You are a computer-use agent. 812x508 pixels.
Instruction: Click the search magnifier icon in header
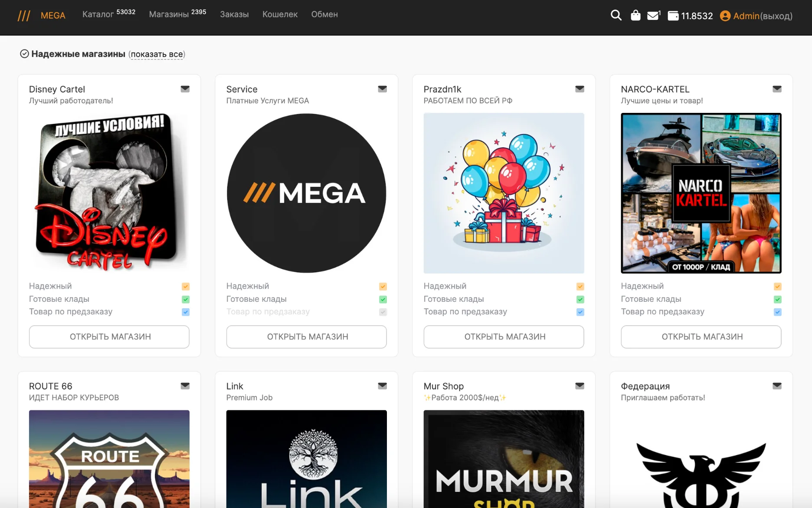pos(616,16)
